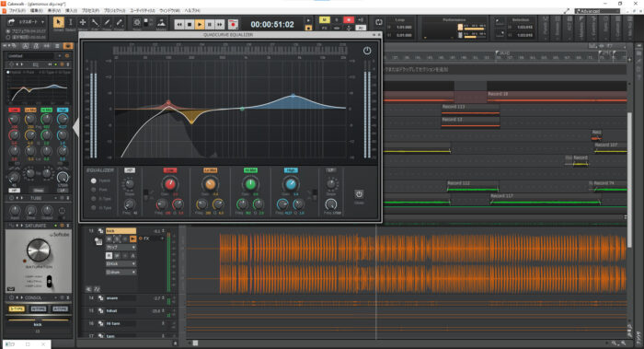Rewind transport to start
Viewport: 644px width, 349px height.
179,25
